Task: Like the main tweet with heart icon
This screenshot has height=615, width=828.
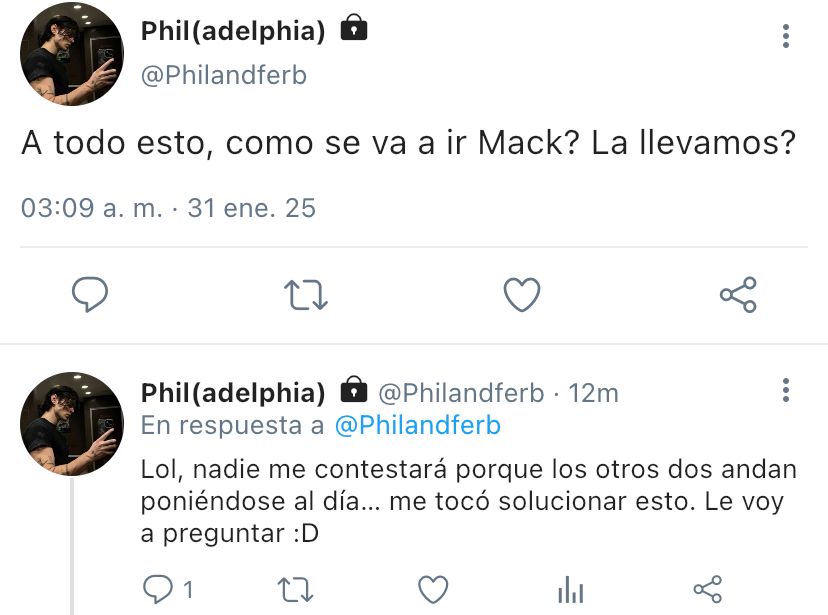Action: tap(522, 294)
